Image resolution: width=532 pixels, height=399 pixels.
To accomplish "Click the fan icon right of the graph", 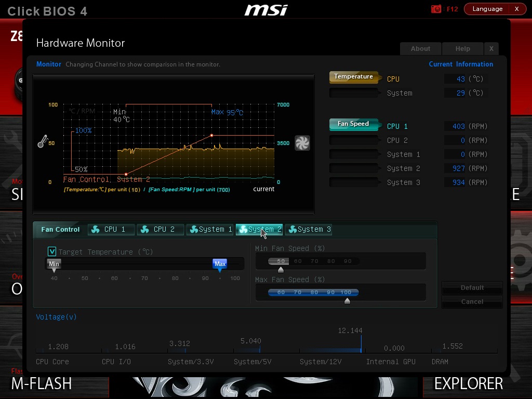I will tap(302, 143).
